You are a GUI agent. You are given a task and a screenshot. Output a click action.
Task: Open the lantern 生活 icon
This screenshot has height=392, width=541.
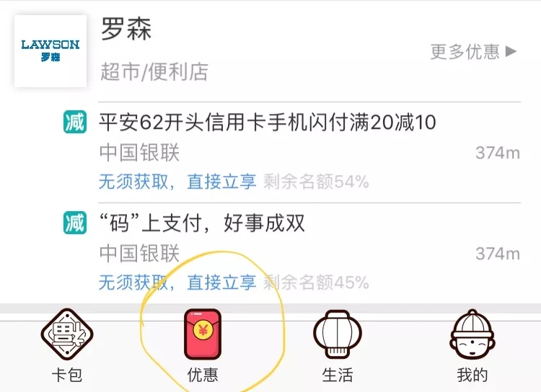click(x=338, y=334)
